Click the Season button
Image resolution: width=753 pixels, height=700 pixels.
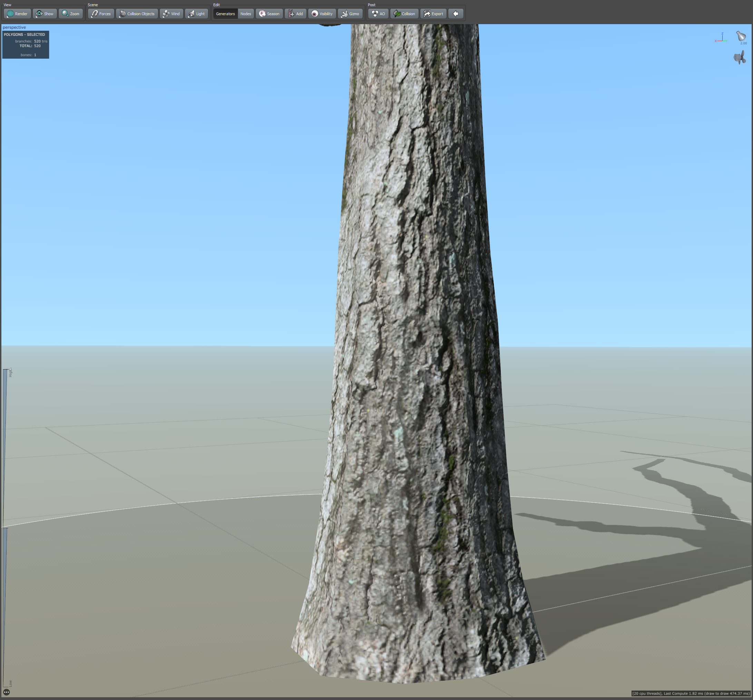coord(269,14)
